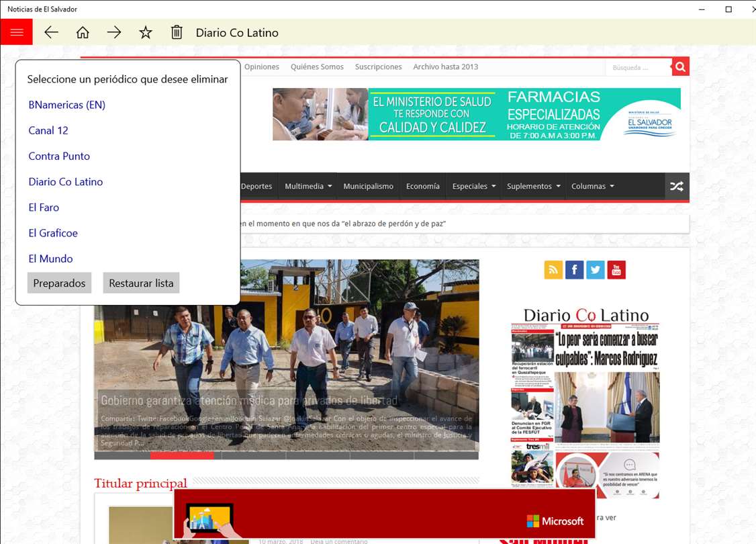This screenshot has height=544, width=756.
Task: Open the YouTube social icon
Action: point(616,269)
